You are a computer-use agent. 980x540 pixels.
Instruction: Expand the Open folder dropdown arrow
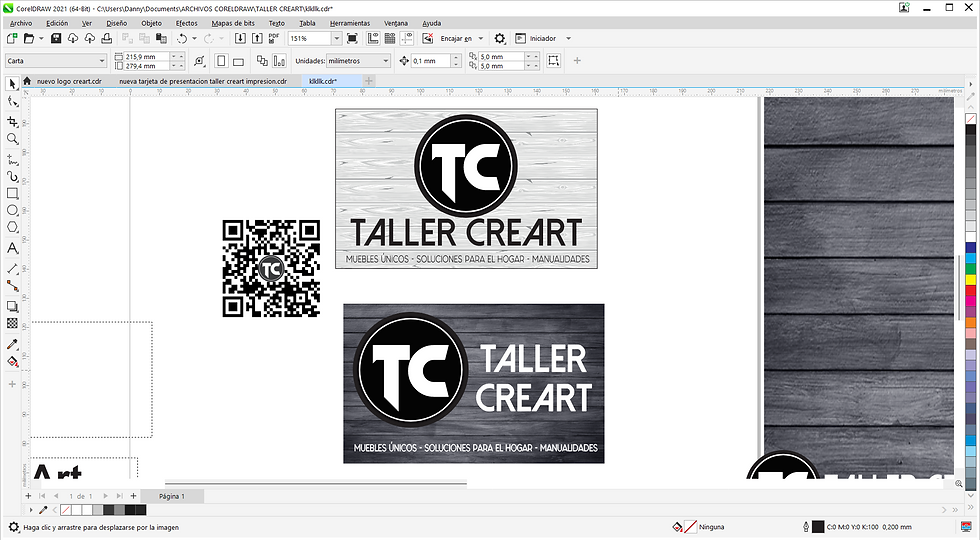click(41, 39)
